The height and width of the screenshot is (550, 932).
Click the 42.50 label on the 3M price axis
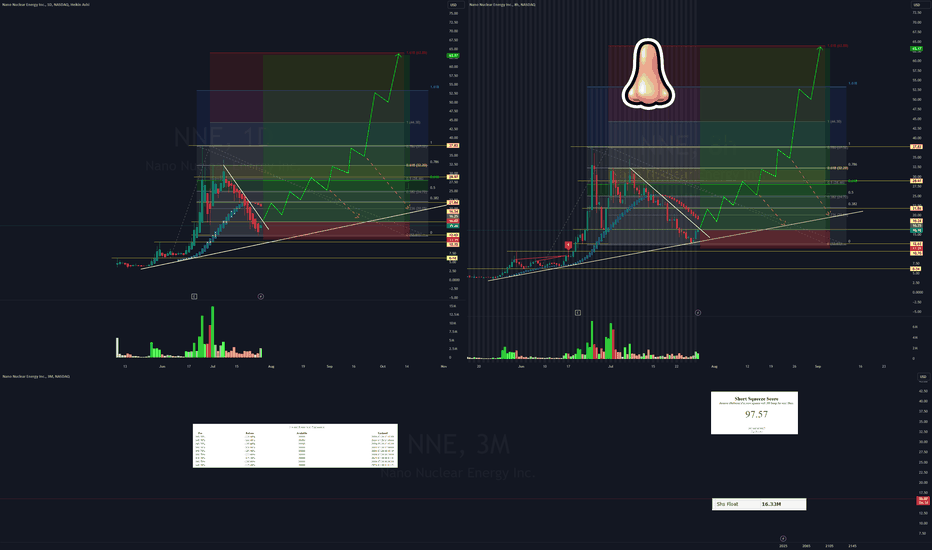coord(922,391)
